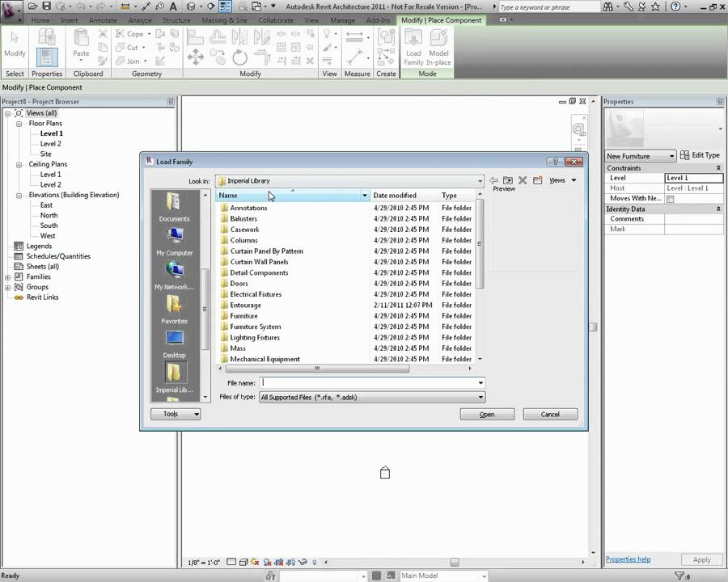Click My Network shortcut in places bar
This screenshot has height=582, width=728.
coord(174,276)
